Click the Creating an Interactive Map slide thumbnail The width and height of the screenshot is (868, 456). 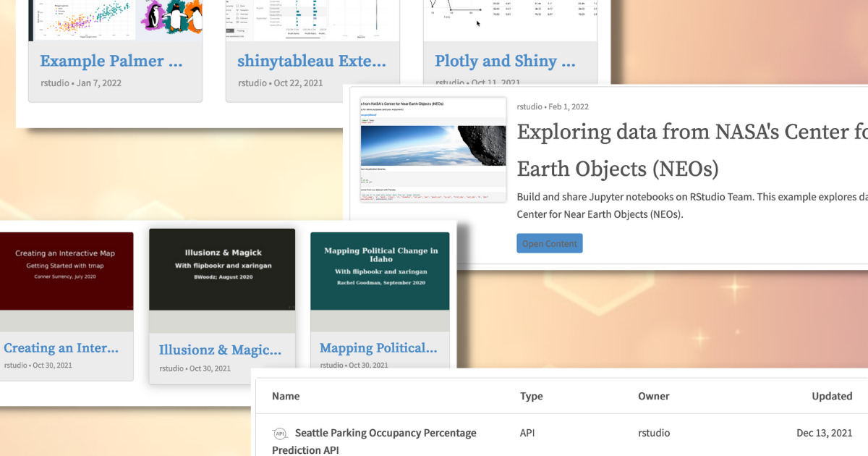coord(66,270)
